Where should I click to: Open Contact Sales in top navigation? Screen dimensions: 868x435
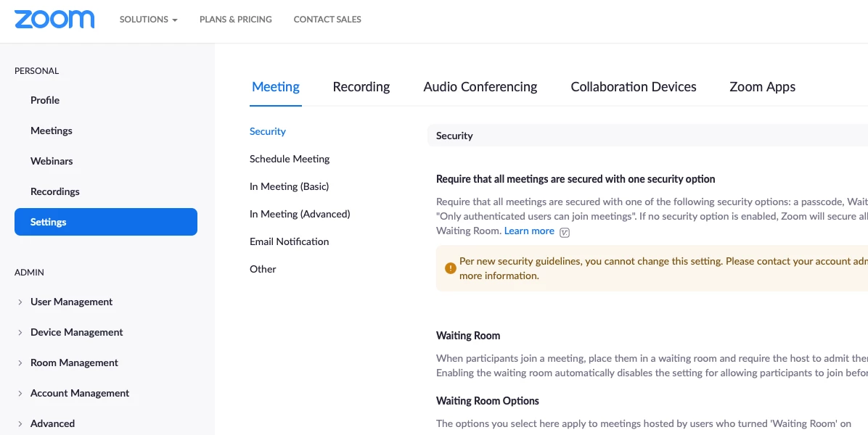click(x=327, y=20)
